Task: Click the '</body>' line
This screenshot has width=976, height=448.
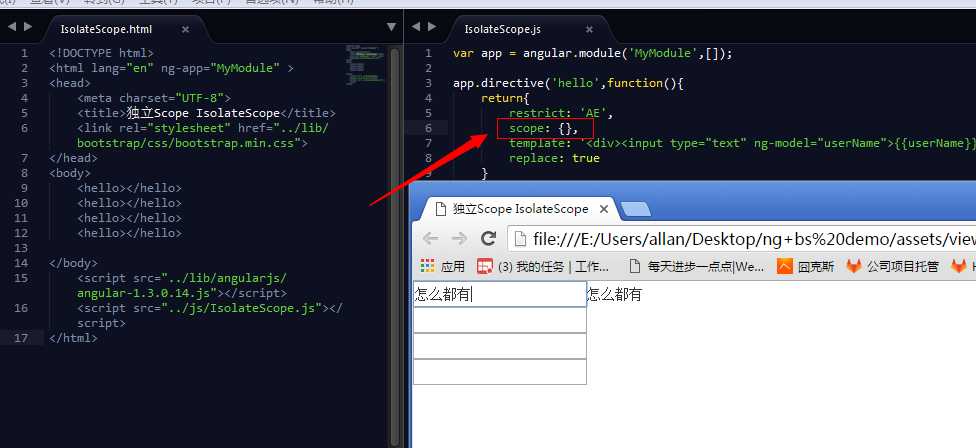Action: pos(73,263)
